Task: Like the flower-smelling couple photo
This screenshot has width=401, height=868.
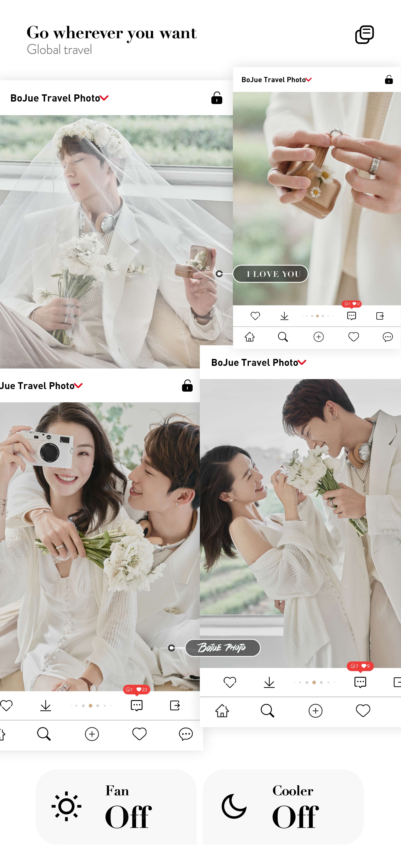Action: coord(230,682)
